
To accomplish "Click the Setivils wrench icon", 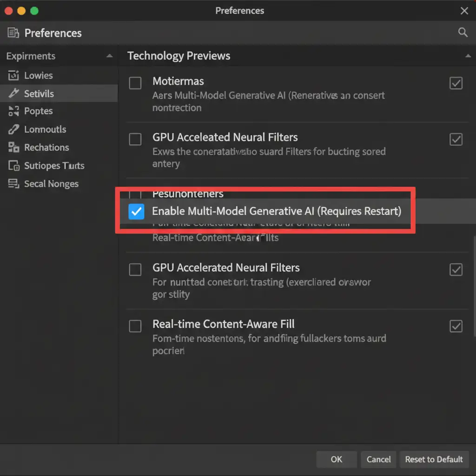I will [x=14, y=93].
